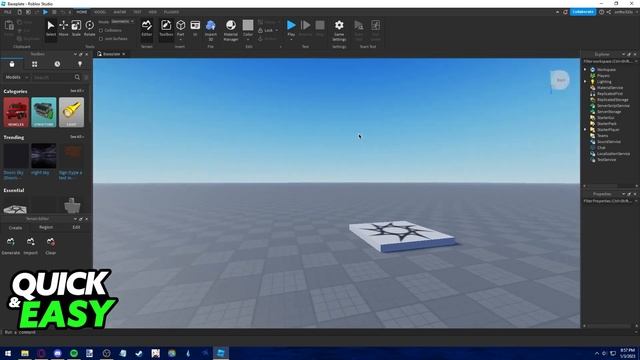Toggle the Collisions checkbox
This screenshot has width=640, height=360.
click(x=101, y=31)
